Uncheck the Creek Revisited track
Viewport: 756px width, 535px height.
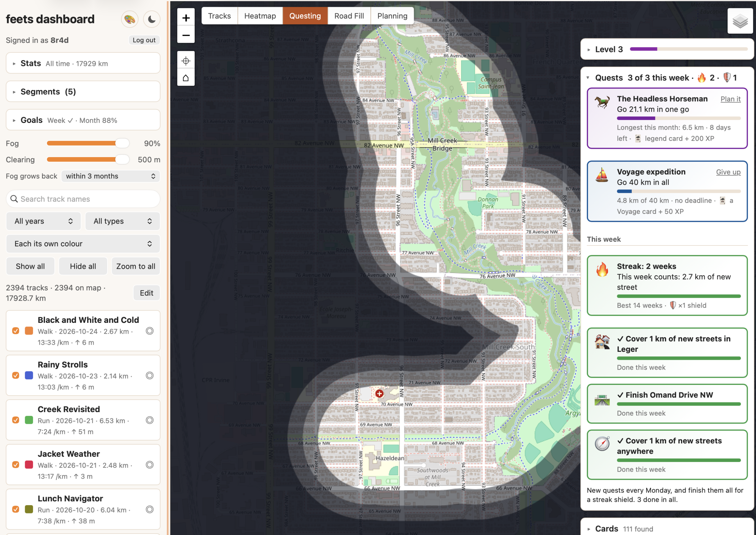coord(15,420)
